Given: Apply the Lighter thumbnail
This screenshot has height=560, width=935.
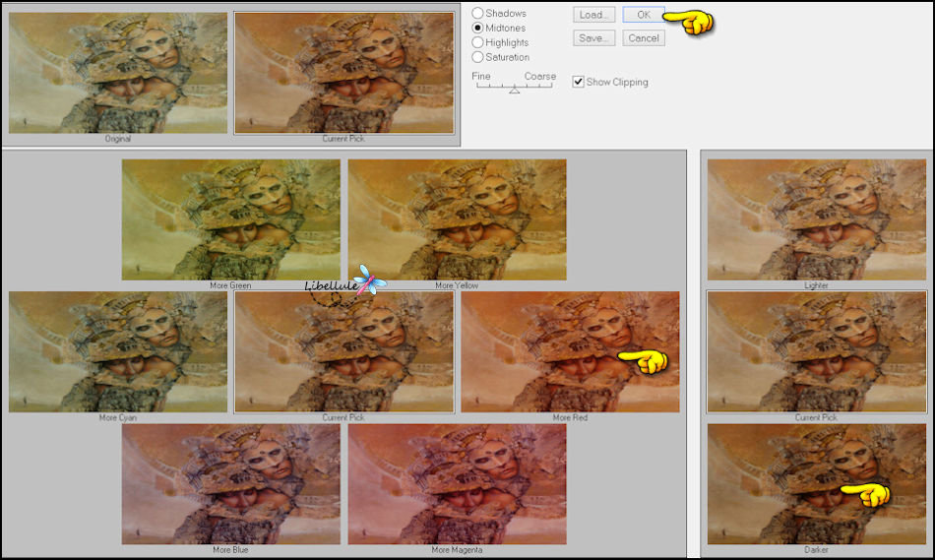Looking at the screenshot, I should pos(816,219).
